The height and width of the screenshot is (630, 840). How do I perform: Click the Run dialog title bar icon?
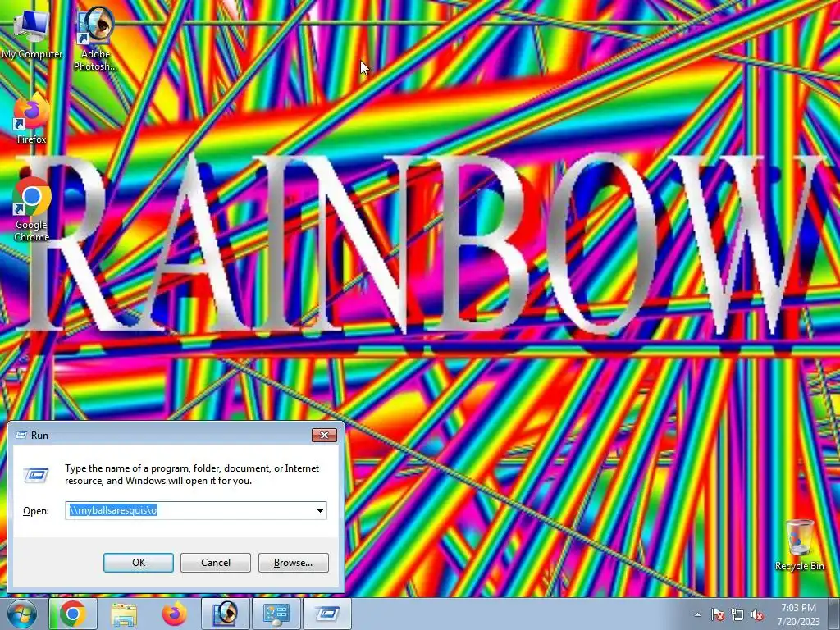pos(21,435)
